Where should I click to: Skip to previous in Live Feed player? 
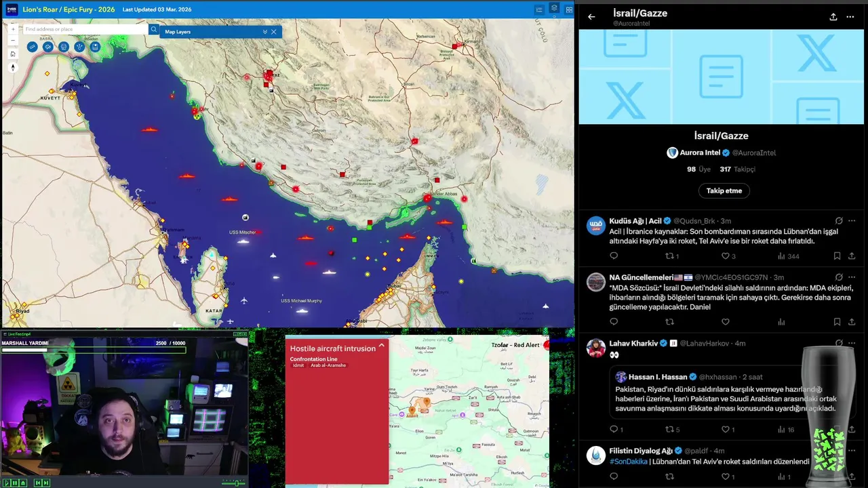37,483
